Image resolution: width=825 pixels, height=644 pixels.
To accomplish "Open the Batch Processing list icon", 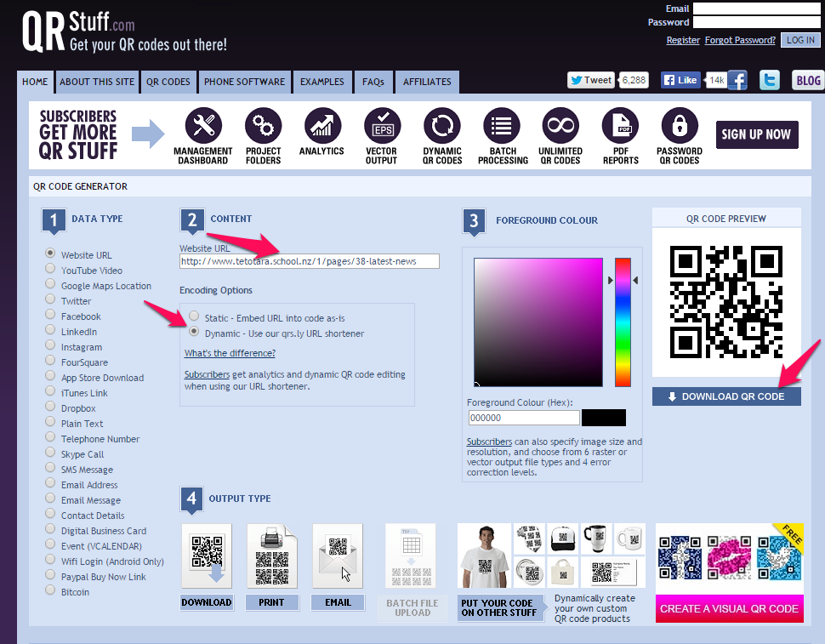I will (x=502, y=125).
